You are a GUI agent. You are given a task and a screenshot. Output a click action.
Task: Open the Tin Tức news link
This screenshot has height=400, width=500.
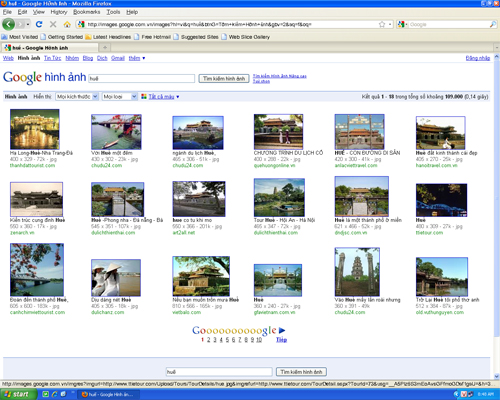pyautogui.click(x=52, y=58)
